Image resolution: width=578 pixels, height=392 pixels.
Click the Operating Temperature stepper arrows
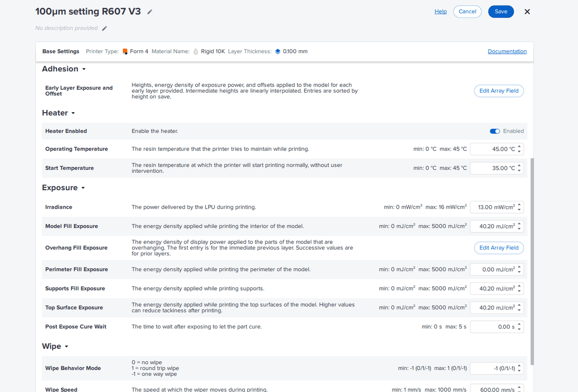[x=519, y=149]
